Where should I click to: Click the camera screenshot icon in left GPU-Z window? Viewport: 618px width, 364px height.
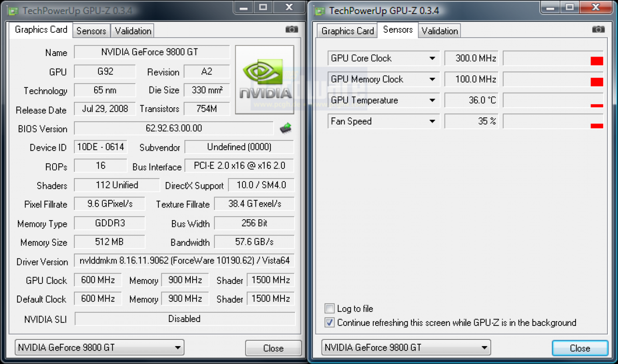click(292, 29)
